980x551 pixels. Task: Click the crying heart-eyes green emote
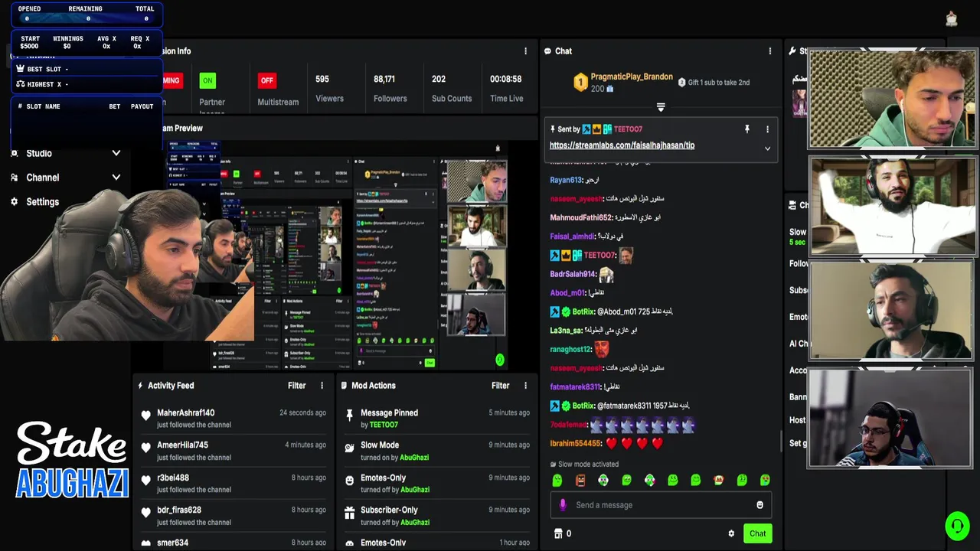tap(765, 480)
